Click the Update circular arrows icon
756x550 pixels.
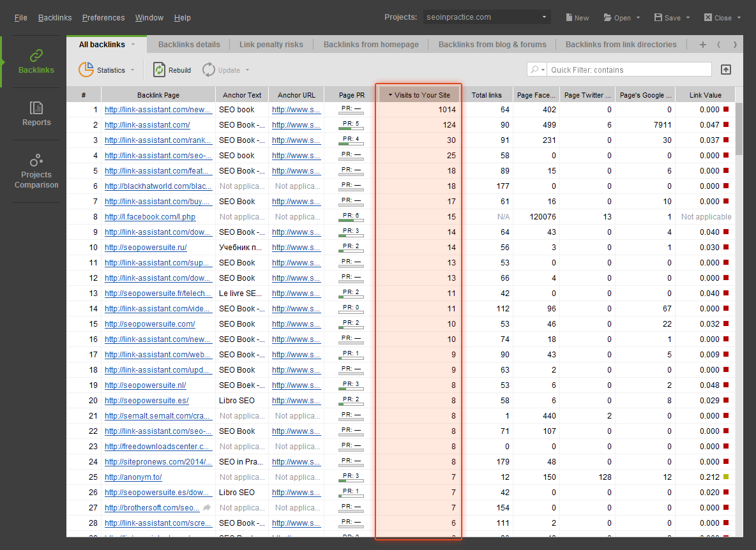coord(208,70)
